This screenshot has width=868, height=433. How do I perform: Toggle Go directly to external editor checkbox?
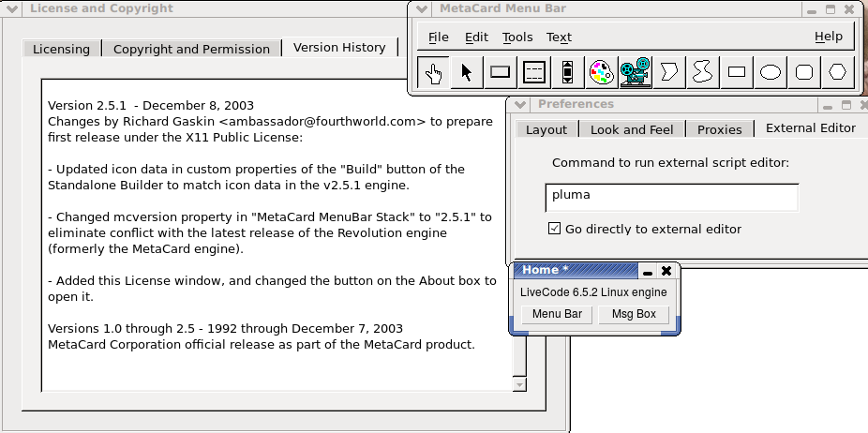(x=554, y=229)
